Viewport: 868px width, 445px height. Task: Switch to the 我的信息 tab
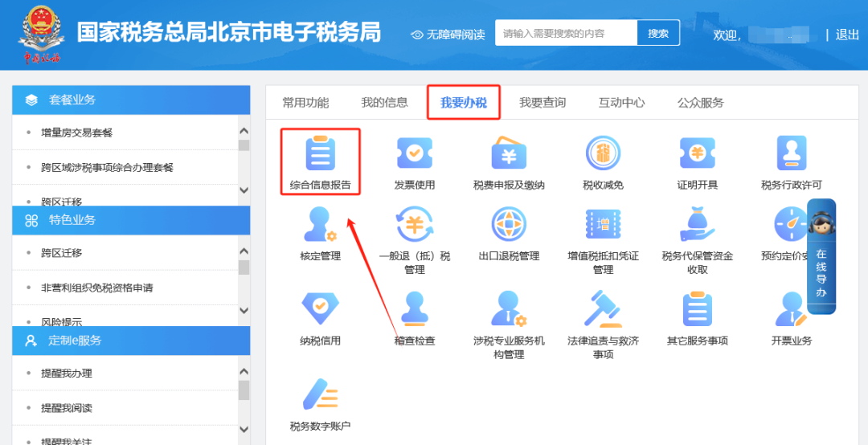click(x=385, y=102)
